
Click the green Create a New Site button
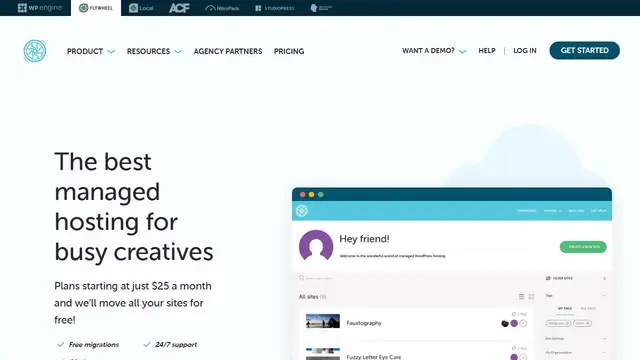(x=583, y=247)
